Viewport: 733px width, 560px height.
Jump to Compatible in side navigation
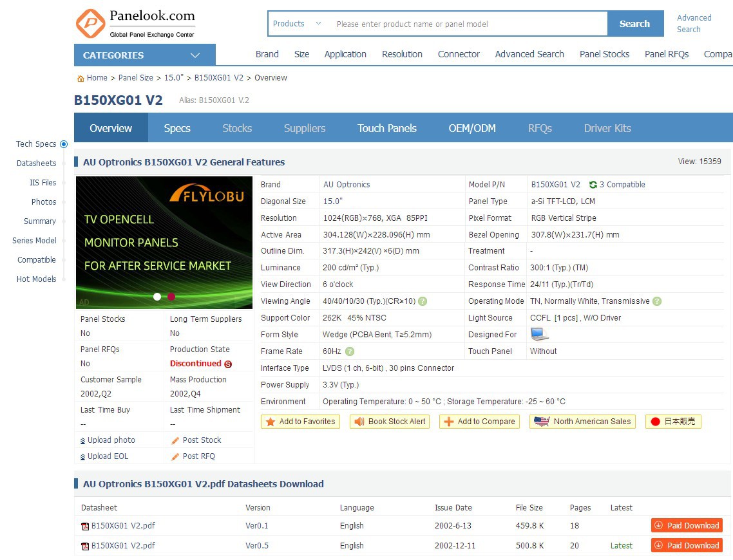[37, 259]
